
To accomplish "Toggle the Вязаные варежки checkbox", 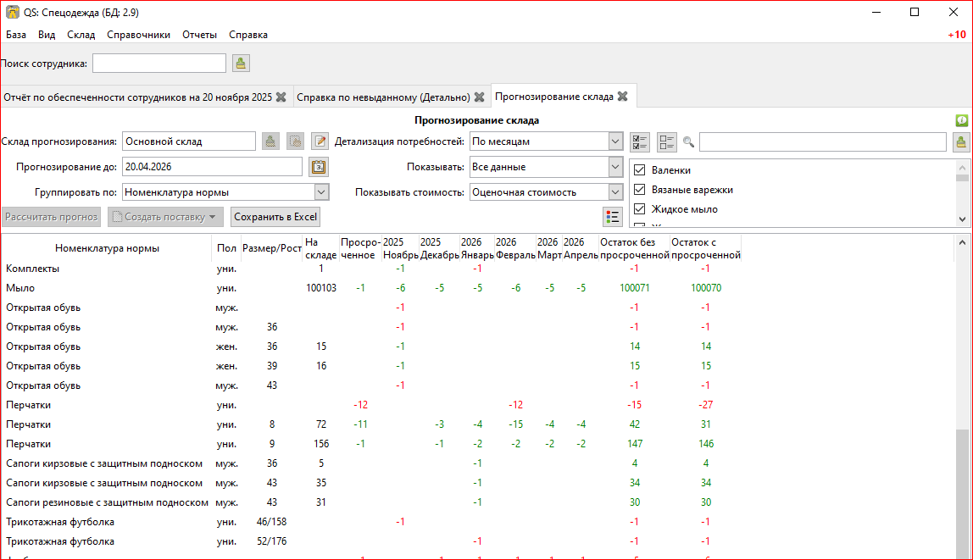I will point(640,190).
